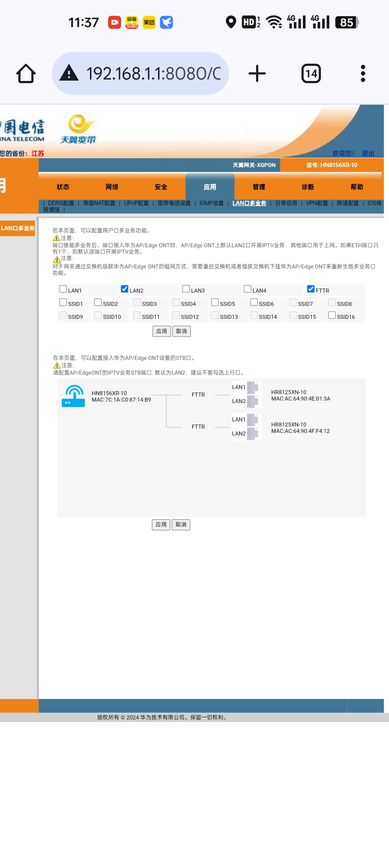Click 应用 button under SSID checkboxes

pyautogui.click(x=162, y=331)
